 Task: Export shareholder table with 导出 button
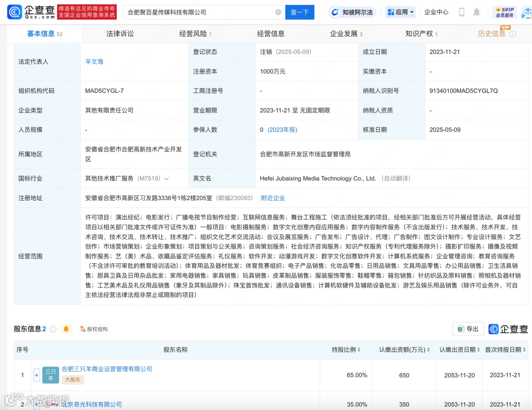tap(468, 329)
